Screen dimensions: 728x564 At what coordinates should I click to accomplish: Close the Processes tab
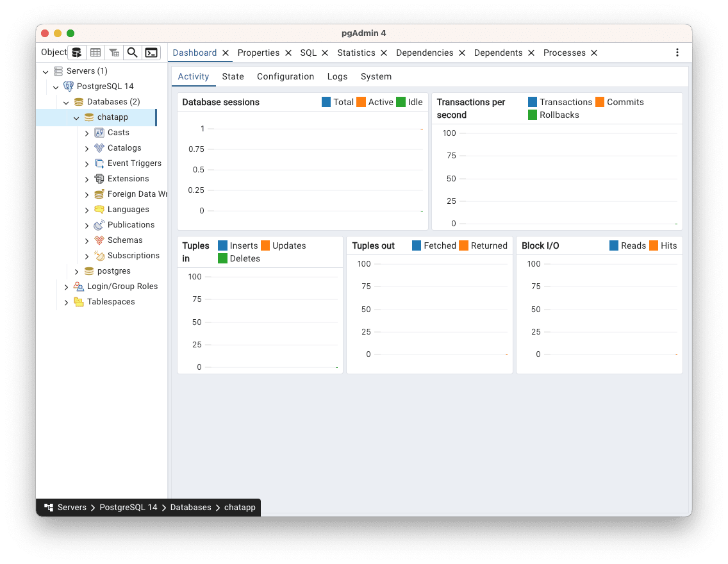(x=594, y=53)
